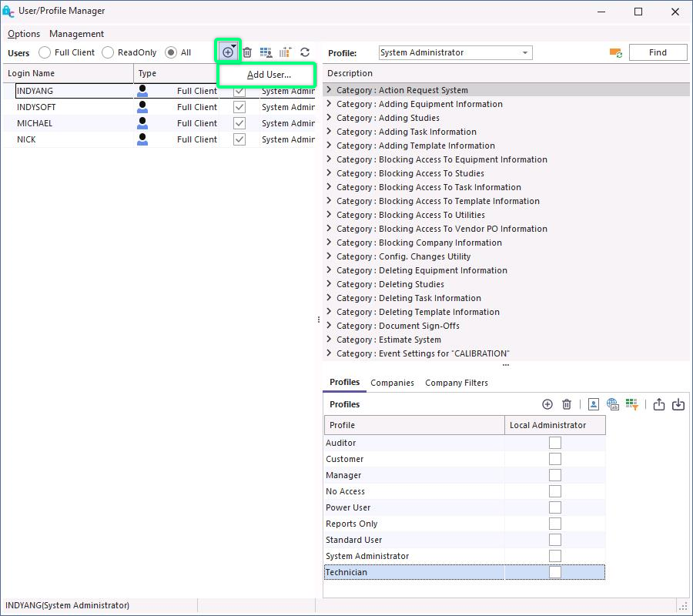Click the delete user trash icon

(247, 52)
